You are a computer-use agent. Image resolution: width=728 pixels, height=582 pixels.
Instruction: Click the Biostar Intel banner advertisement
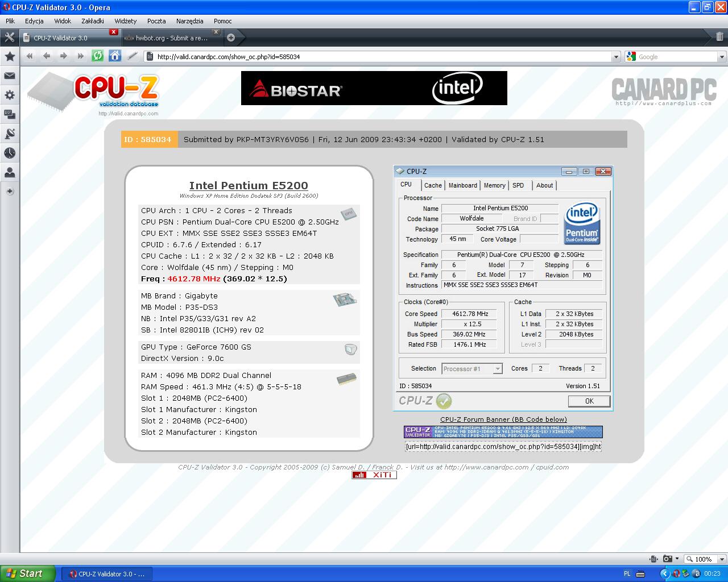click(x=374, y=88)
